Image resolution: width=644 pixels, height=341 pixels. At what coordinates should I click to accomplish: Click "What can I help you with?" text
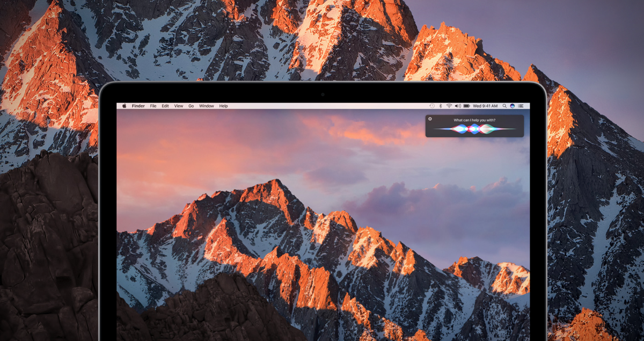(474, 120)
